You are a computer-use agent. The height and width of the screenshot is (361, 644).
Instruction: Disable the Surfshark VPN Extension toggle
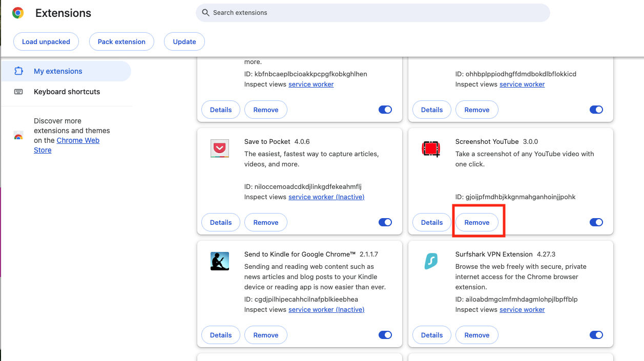pyautogui.click(x=596, y=334)
